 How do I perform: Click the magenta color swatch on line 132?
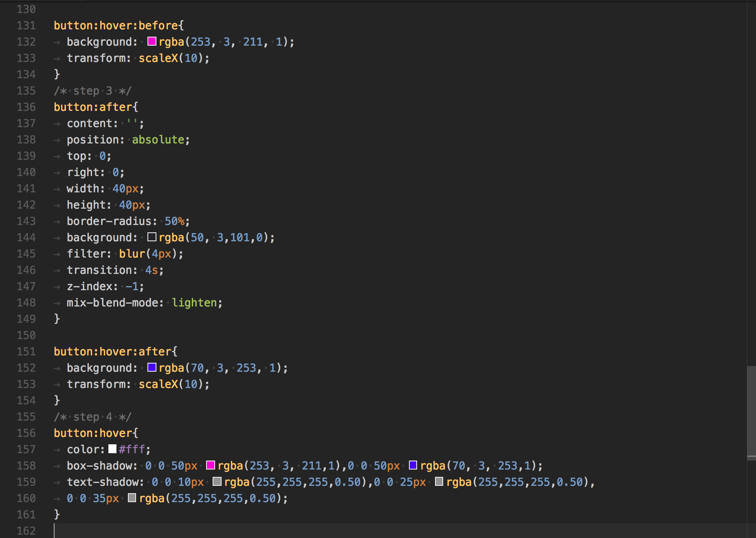pyautogui.click(x=152, y=41)
